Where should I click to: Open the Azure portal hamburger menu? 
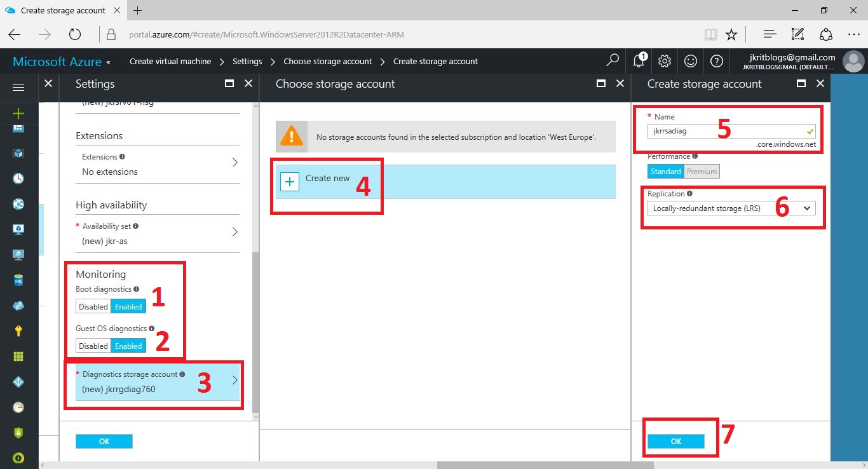click(18, 87)
